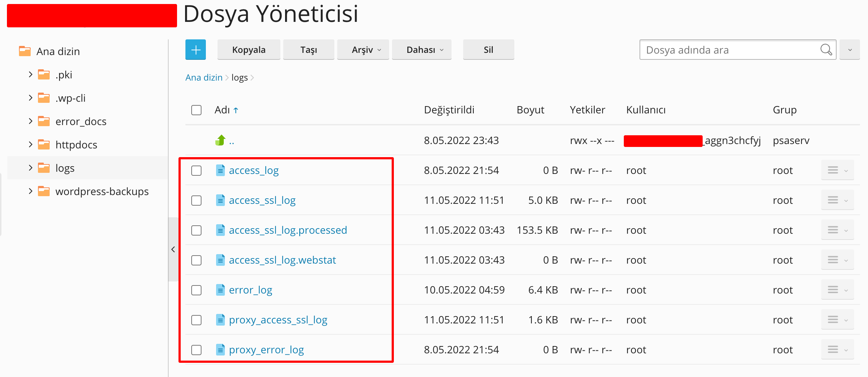Click the Kopyala button
This screenshot has height=377, width=868.
click(249, 50)
